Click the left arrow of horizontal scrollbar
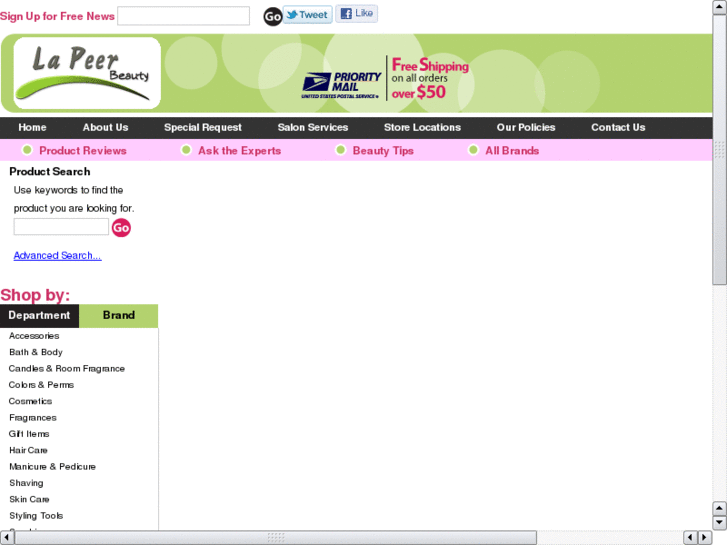 [x=7, y=538]
